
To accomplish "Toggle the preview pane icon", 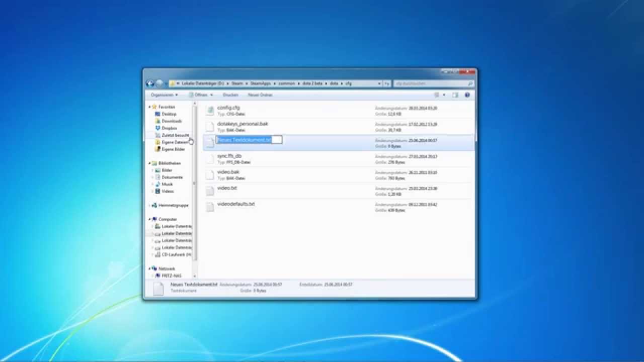I will [455, 95].
